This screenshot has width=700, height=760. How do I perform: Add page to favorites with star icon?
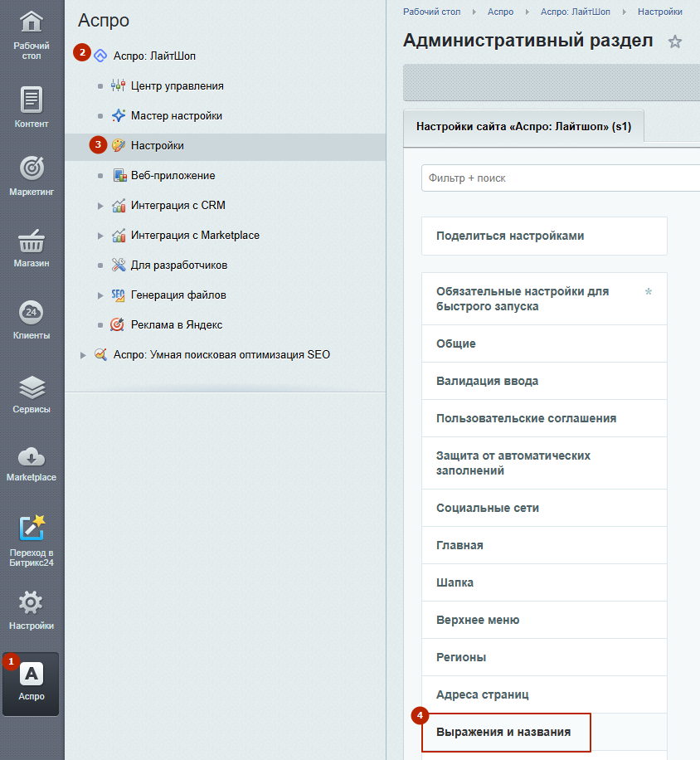(675, 42)
